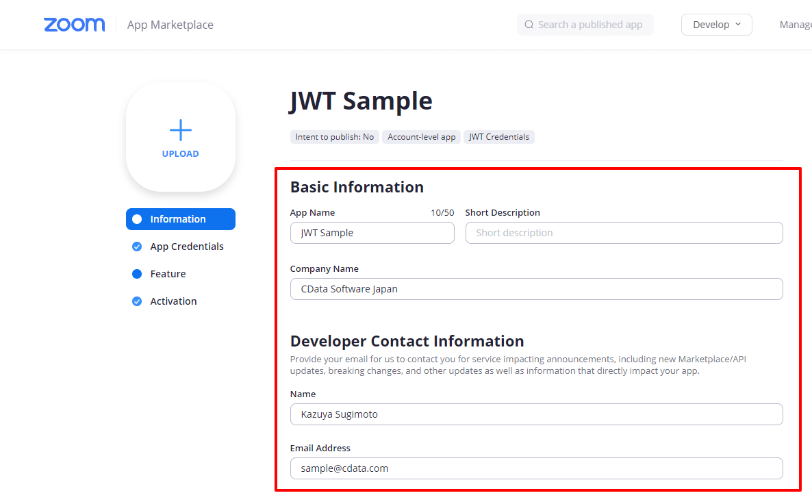Click the Short Description input field
Screen dimensions: 812x504
[x=624, y=233]
